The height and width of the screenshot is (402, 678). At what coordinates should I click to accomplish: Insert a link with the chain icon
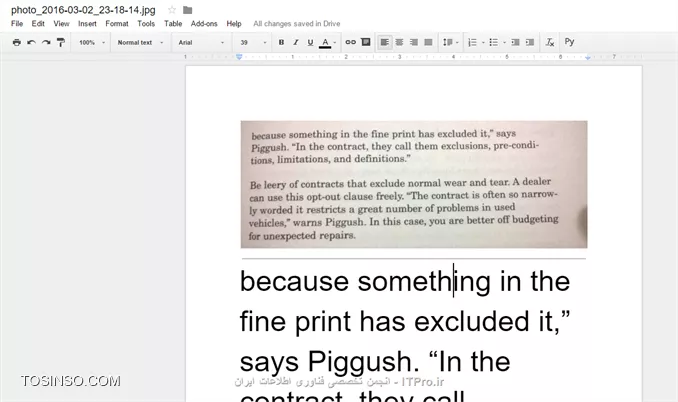tap(351, 42)
